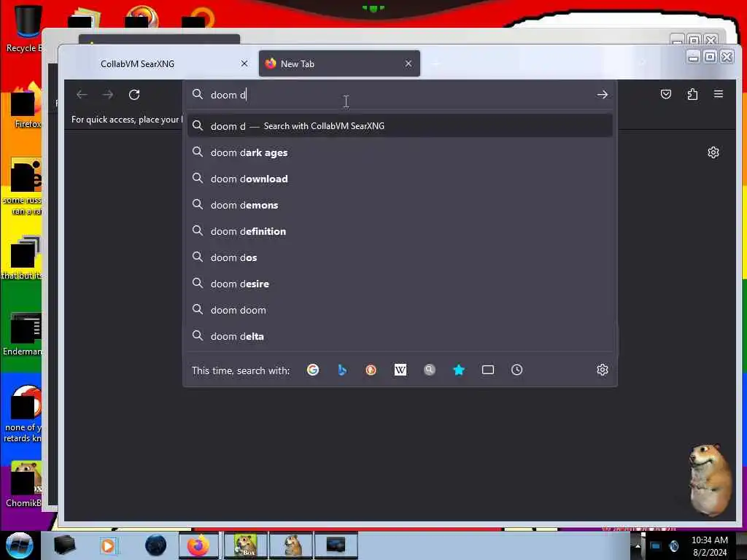Screen dimensions: 747x560
Task: Choose suggestion 'doom delta'
Action: coord(400,336)
